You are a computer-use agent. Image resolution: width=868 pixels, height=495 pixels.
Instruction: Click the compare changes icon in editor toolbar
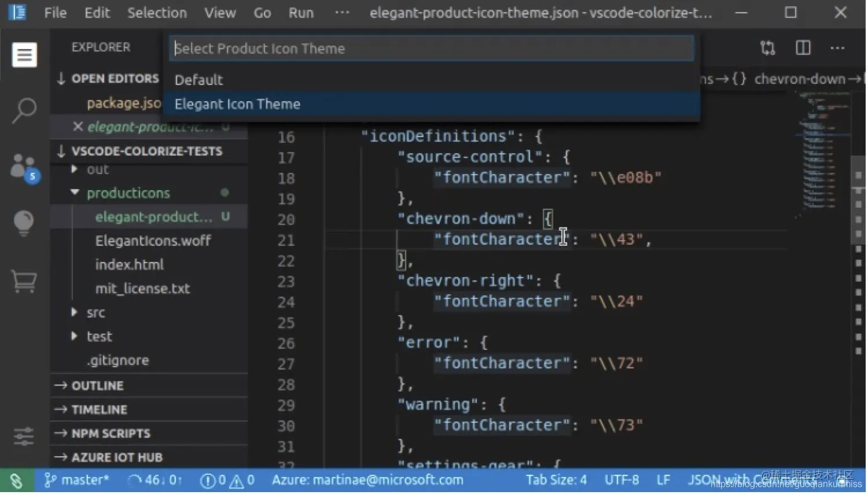(768, 48)
